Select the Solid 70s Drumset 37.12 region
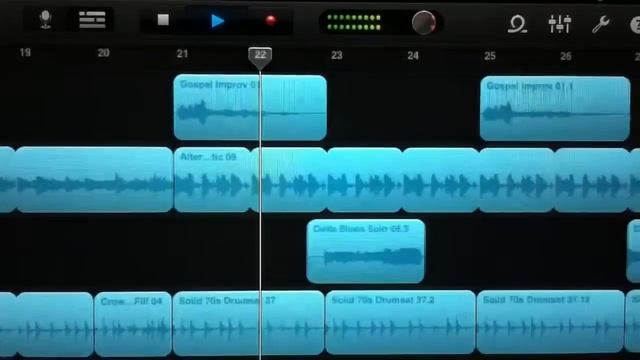 coord(550,322)
